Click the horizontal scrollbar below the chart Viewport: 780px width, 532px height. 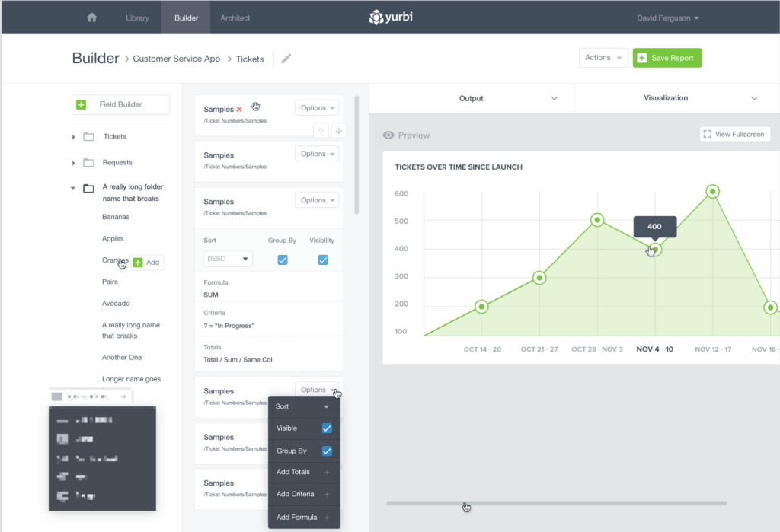point(556,503)
